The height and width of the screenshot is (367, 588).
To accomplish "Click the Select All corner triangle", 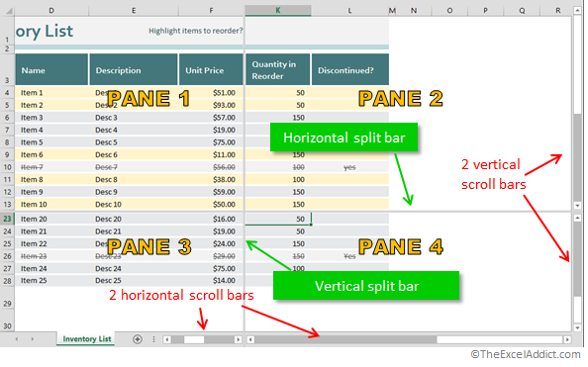I will [x=8, y=11].
